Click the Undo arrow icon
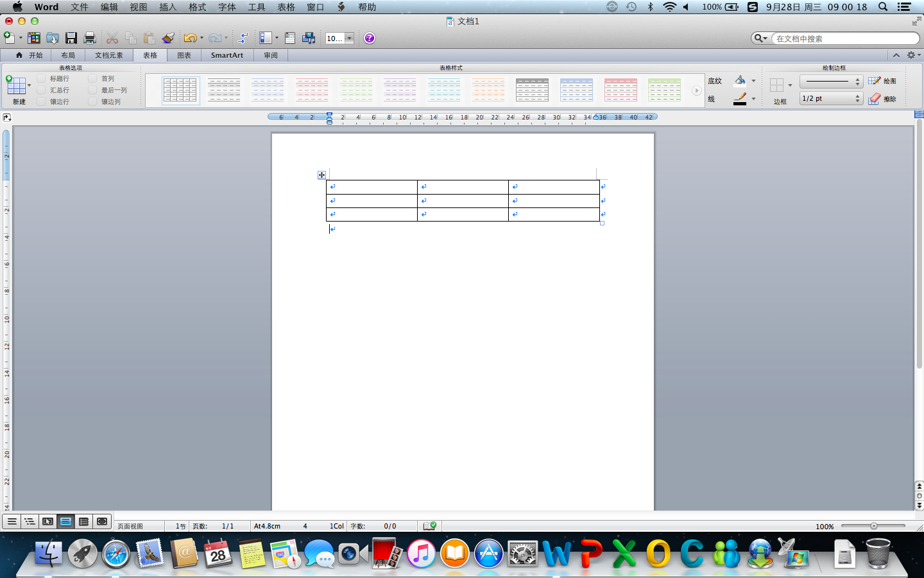This screenshot has width=924, height=578. point(190,38)
